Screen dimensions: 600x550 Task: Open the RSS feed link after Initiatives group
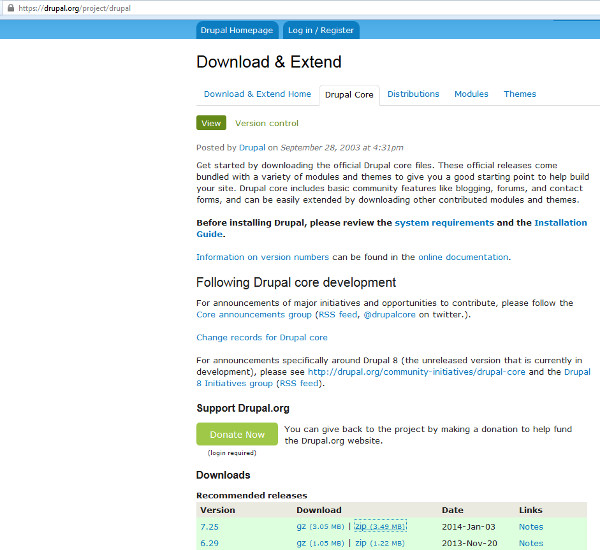tap(299, 384)
